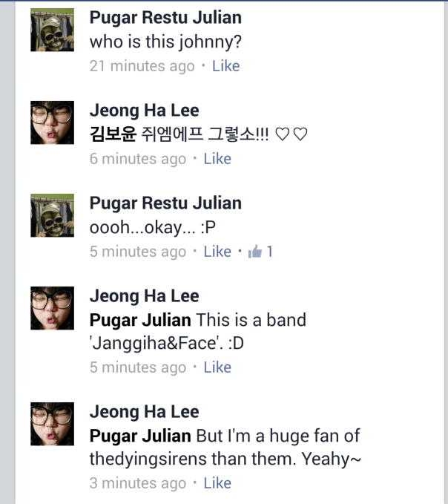The image size is (448, 504).
Task: Open Jeong Ha Lee's name above the last comment
Action: tap(144, 412)
